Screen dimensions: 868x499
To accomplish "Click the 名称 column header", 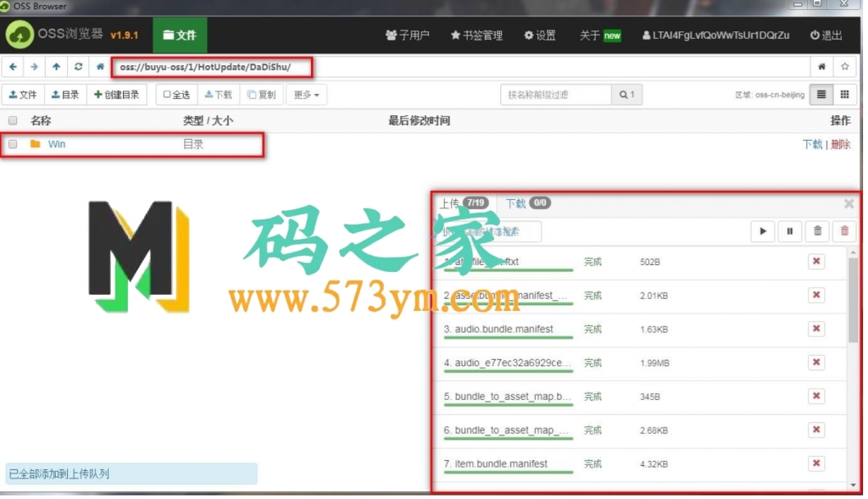I will click(x=41, y=120).
